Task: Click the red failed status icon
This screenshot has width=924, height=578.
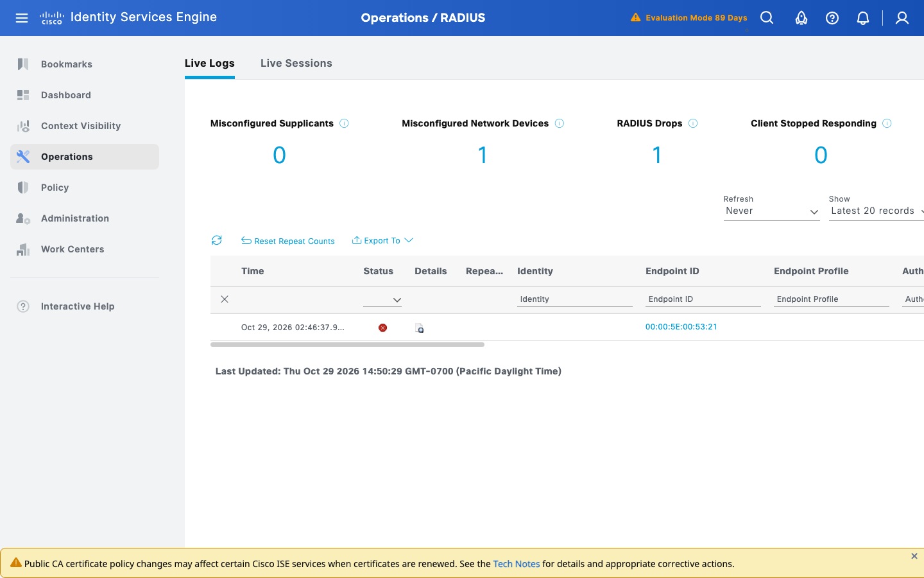Action: coord(382,328)
